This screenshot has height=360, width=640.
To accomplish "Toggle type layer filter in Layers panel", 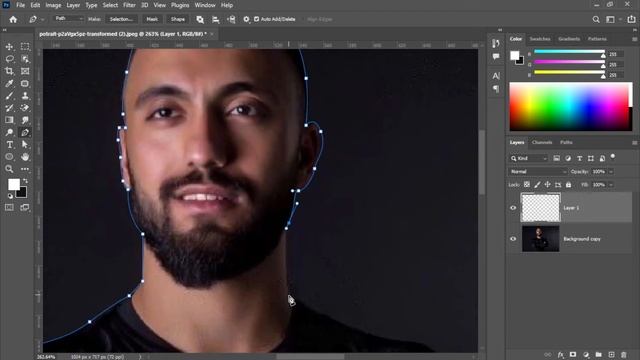I will pyautogui.click(x=579, y=158).
